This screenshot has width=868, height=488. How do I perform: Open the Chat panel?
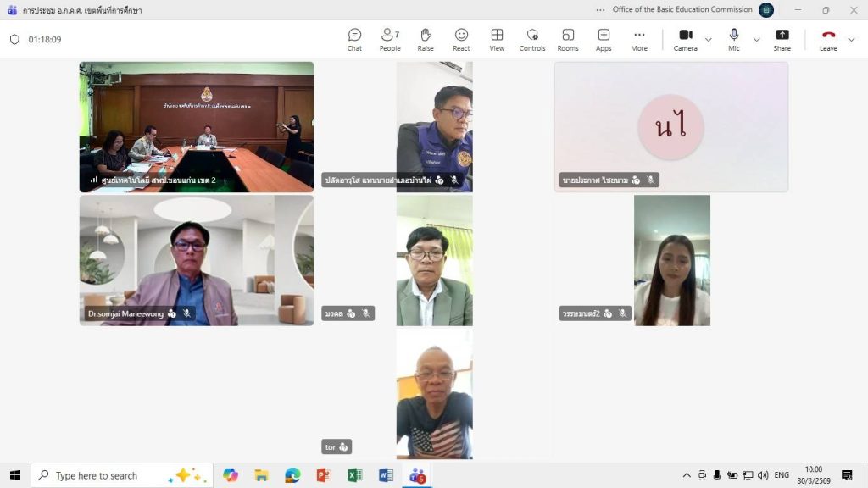[354, 39]
